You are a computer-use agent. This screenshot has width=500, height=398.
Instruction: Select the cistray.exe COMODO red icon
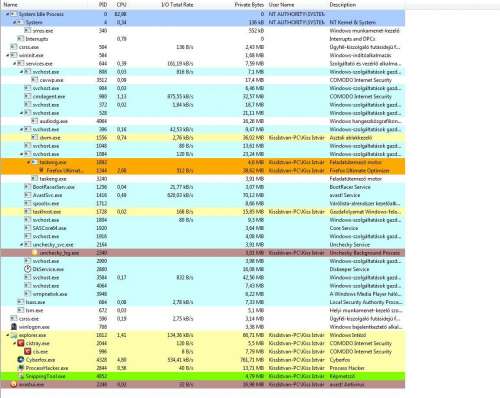(21, 343)
